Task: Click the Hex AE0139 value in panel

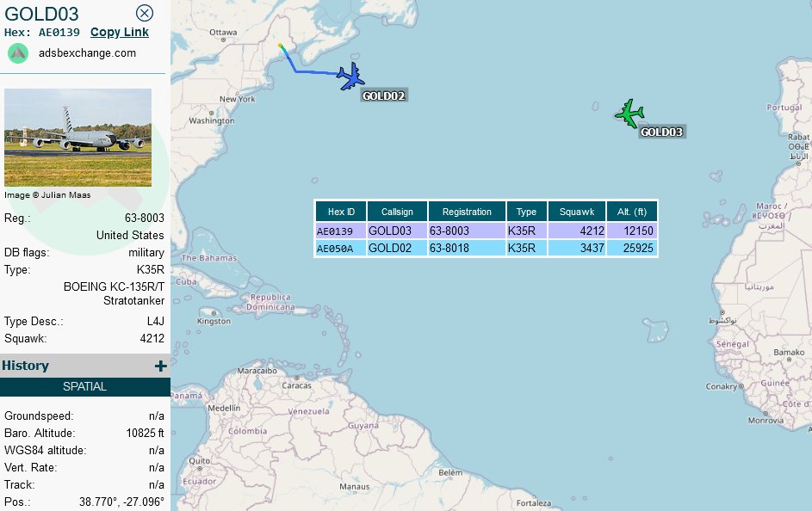Action: (x=59, y=33)
